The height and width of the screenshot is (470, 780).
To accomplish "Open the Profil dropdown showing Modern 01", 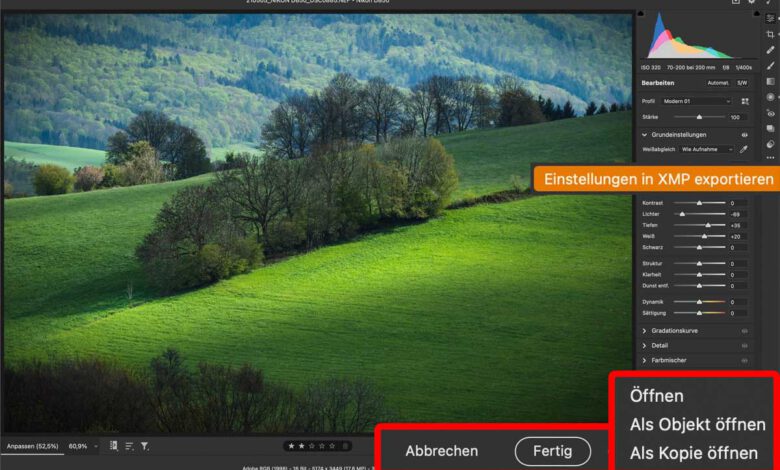I will click(697, 101).
